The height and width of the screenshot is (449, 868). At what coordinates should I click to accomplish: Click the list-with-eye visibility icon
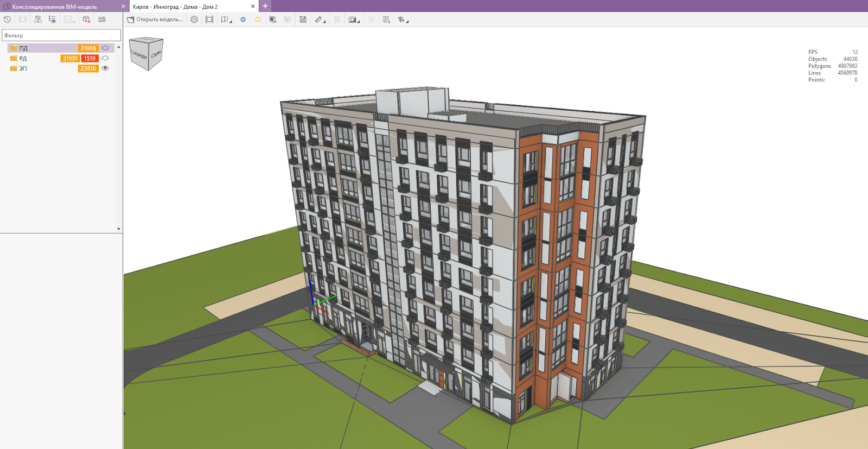tap(53, 20)
